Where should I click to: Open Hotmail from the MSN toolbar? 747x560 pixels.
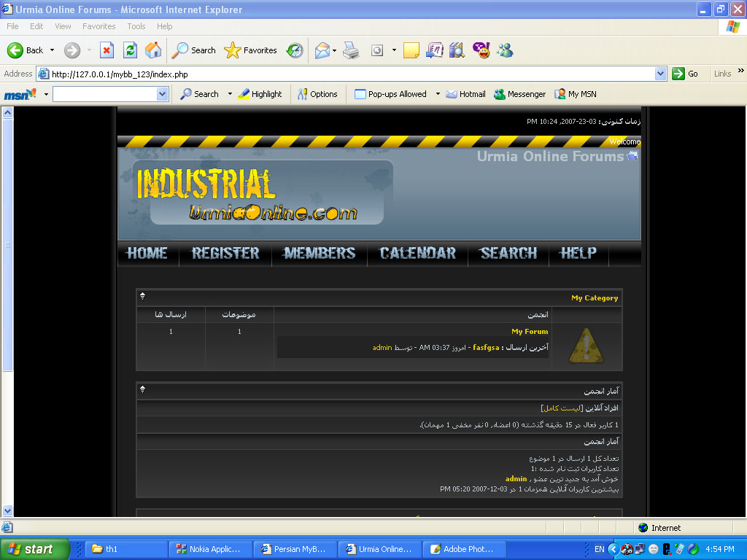click(x=465, y=94)
